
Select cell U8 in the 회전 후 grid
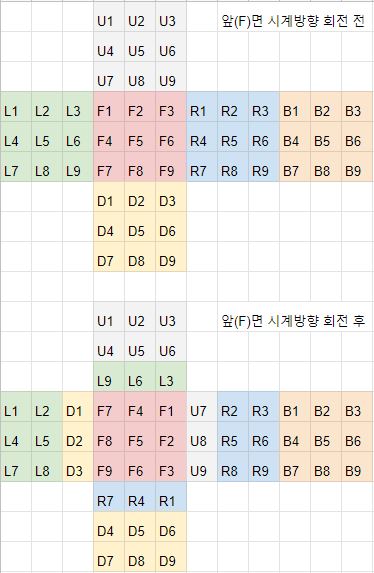coord(202,437)
